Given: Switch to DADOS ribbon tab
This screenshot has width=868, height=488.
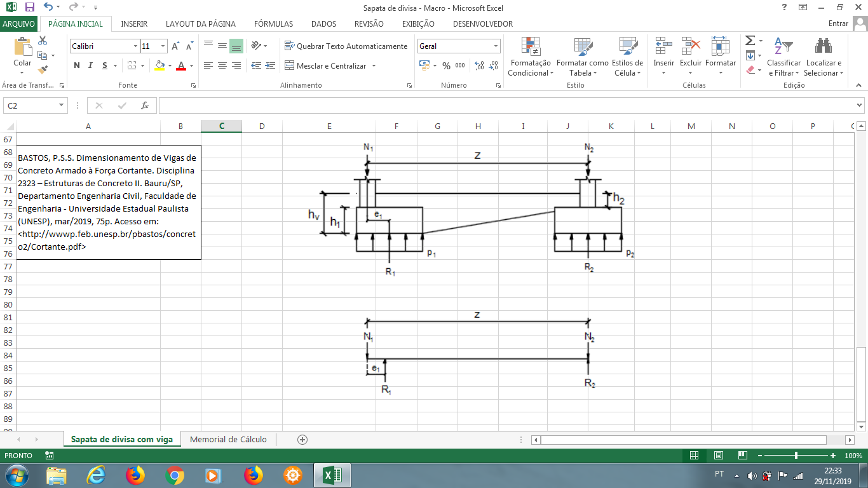Looking at the screenshot, I should pyautogui.click(x=323, y=24).
